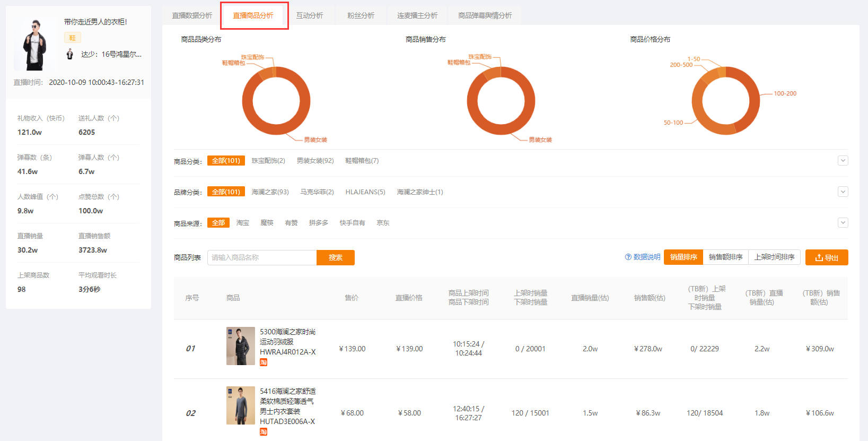Select 全部 in 商品来源

[x=218, y=223]
